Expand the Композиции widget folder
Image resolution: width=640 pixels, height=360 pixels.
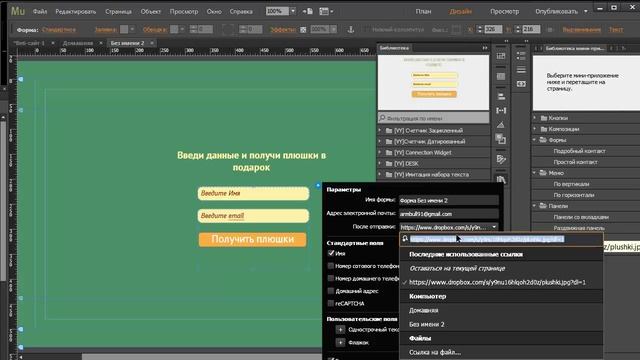click(535, 129)
